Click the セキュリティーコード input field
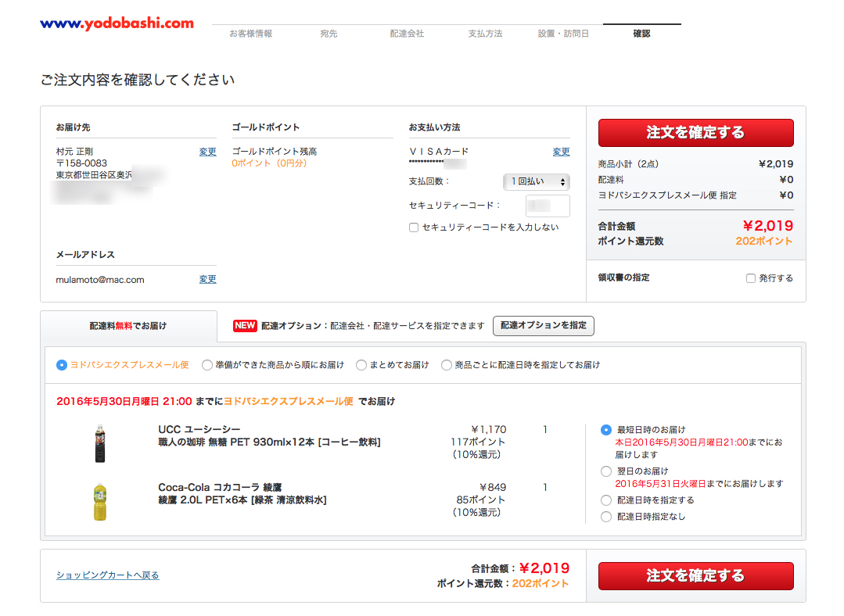The image size is (844, 616). tap(548, 206)
